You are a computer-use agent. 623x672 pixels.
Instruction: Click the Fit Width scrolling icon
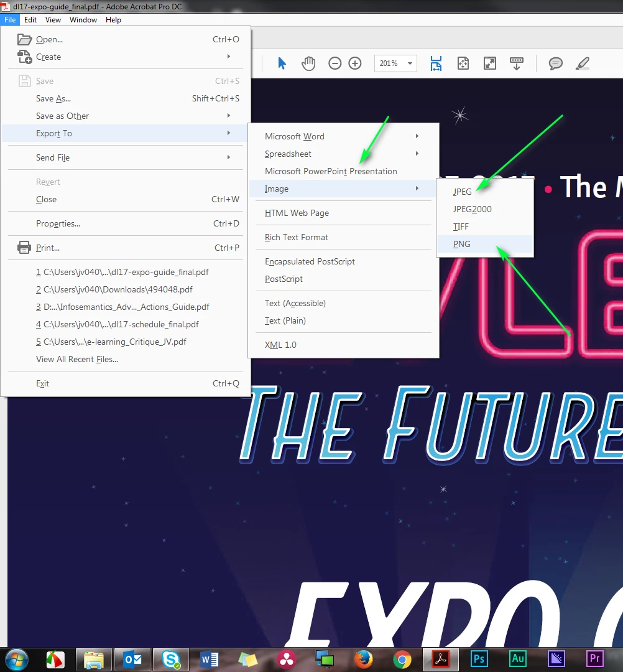tap(436, 63)
